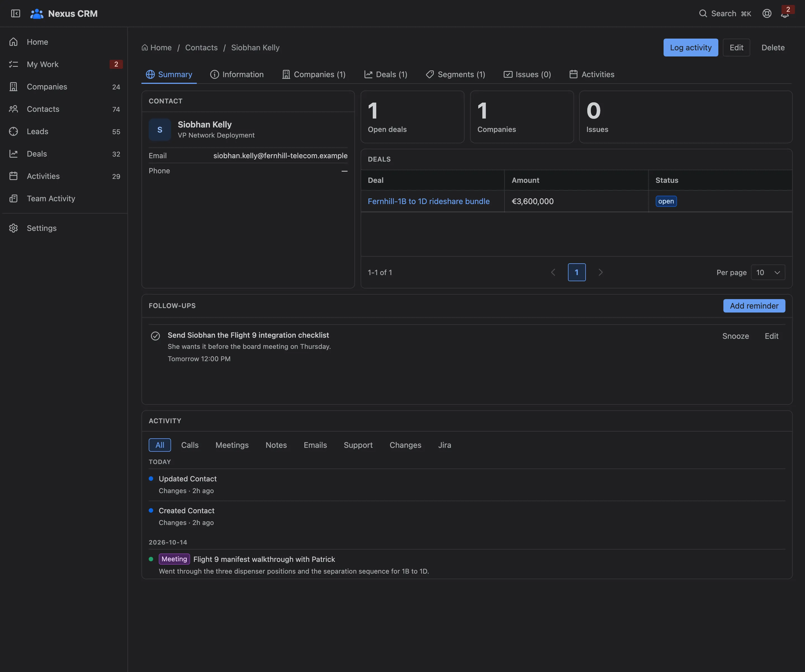Open Team Activity in the sidebar

64,198
